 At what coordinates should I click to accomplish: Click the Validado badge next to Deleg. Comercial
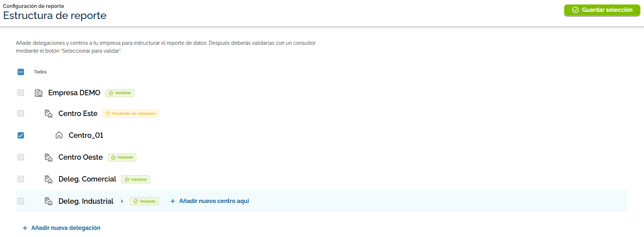[136, 179]
